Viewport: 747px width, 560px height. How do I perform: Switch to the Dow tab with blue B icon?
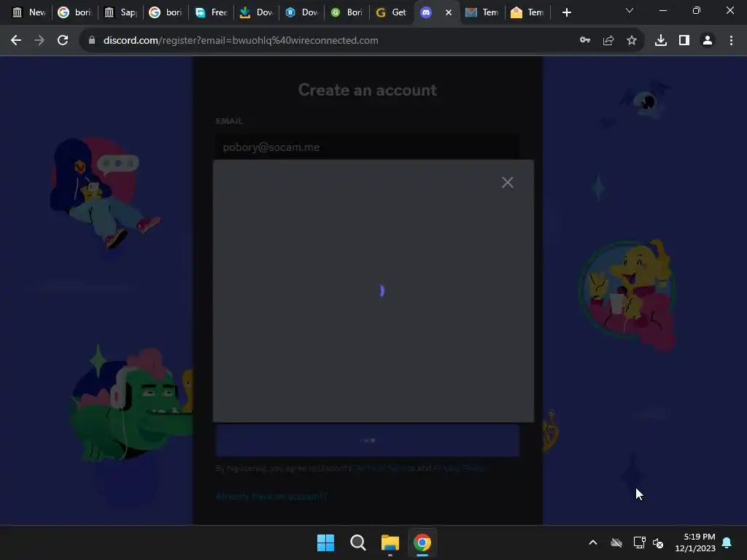click(x=302, y=13)
